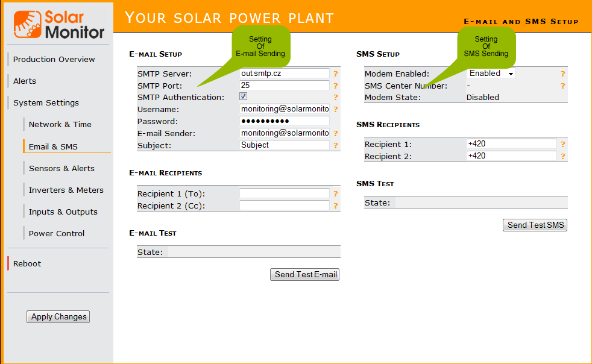
Task: Click help icon next to Modem Enabled
Action: click(x=563, y=74)
